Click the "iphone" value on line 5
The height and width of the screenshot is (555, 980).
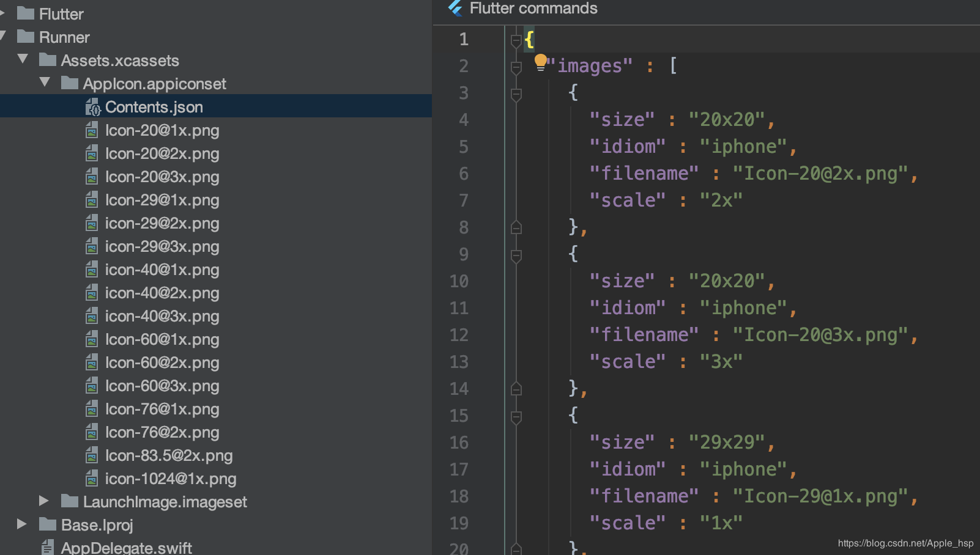pyautogui.click(x=744, y=146)
